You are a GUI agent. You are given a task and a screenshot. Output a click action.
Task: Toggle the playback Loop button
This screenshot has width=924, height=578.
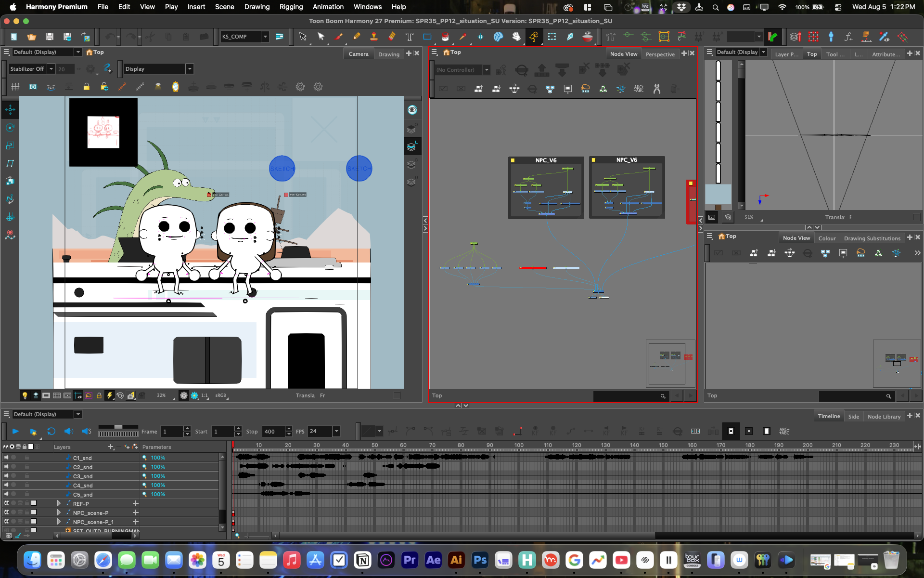pyautogui.click(x=51, y=431)
